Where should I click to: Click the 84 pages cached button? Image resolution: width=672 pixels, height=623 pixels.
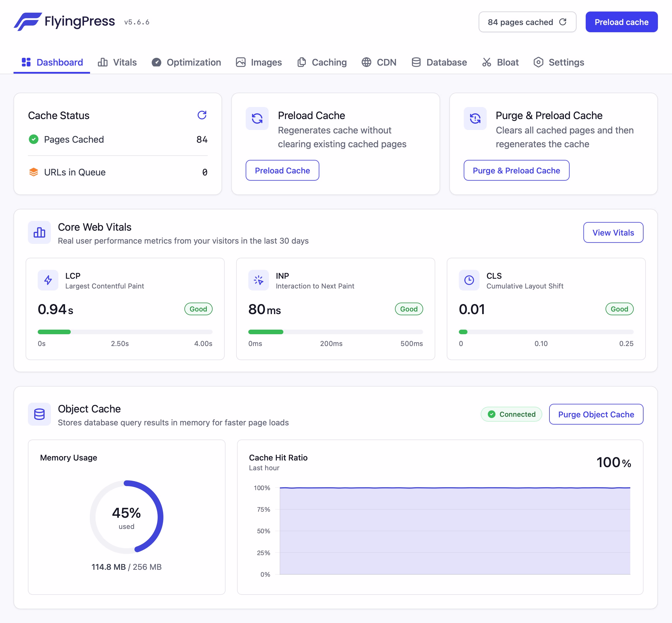527,22
